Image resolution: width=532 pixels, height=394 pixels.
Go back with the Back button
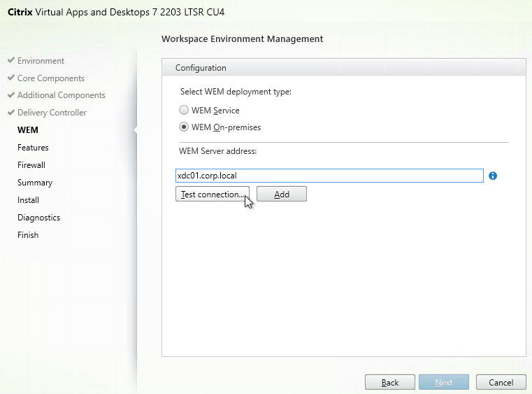point(390,382)
